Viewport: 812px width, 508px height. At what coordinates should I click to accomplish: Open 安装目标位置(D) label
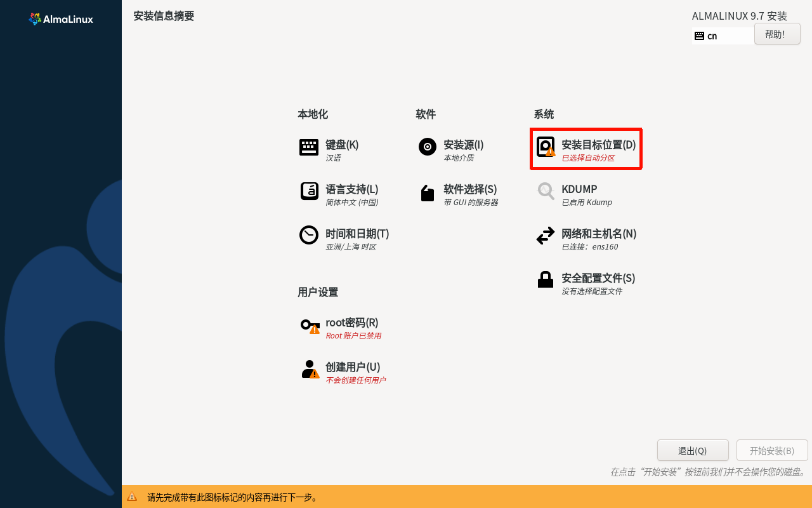point(598,145)
